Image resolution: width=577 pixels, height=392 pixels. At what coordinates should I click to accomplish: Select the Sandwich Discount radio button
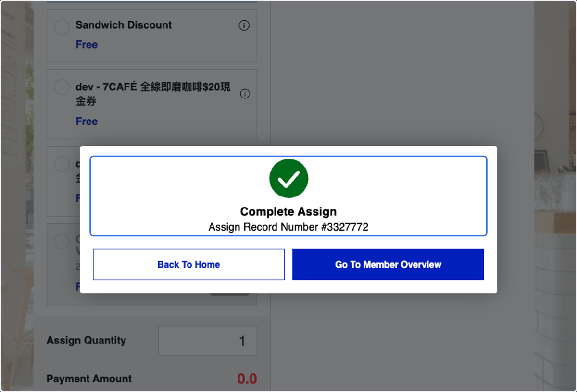coord(62,27)
